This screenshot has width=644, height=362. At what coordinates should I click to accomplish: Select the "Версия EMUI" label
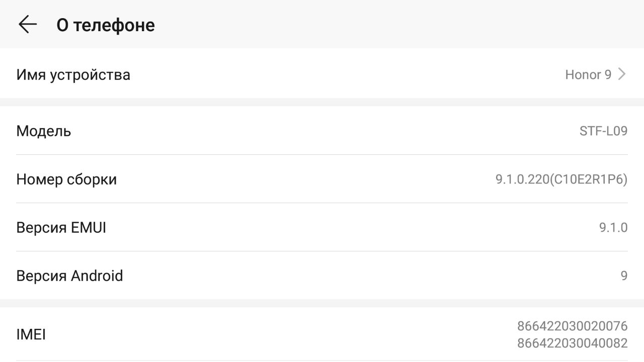coord(61,227)
